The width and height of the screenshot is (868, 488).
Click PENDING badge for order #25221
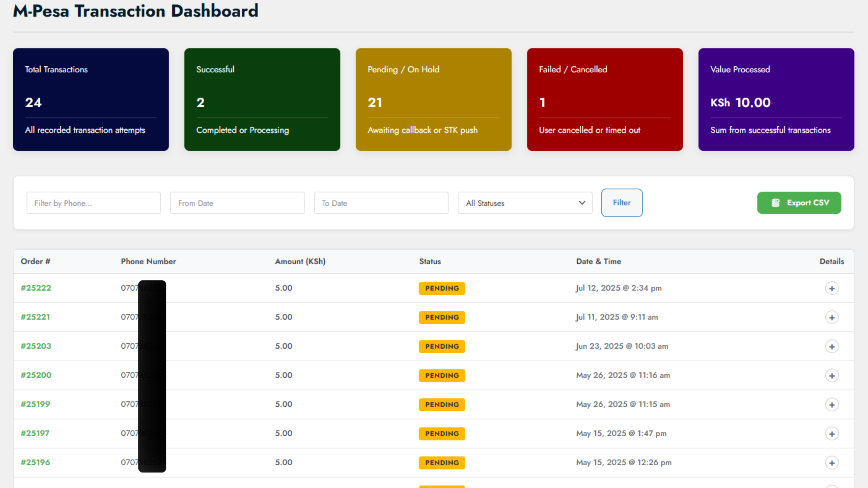442,317
